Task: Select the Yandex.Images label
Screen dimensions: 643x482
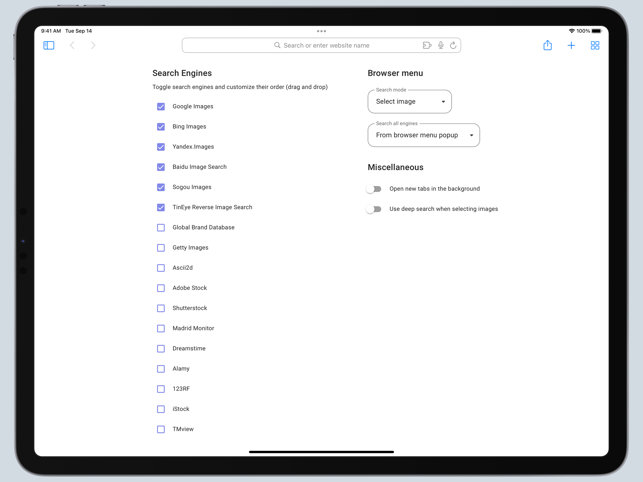Action: coord(193,147)
